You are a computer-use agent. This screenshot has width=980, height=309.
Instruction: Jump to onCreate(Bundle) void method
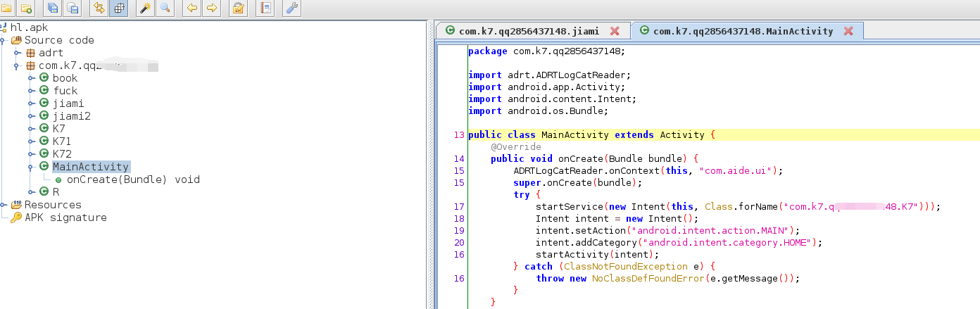(133, 179)
